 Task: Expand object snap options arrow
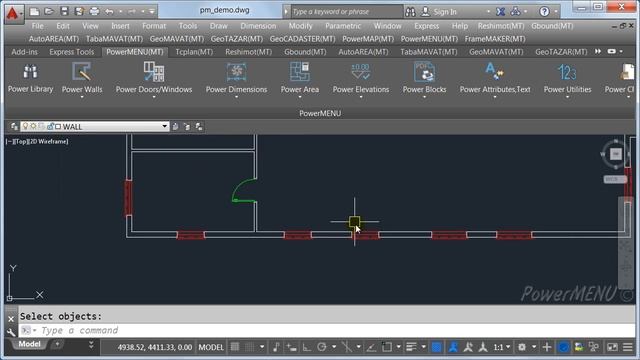coord(398,347)
